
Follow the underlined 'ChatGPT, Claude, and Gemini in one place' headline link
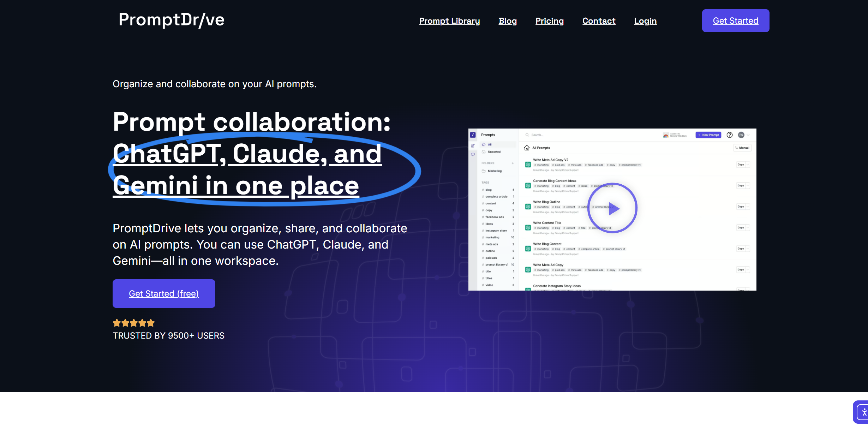pos(247,169)
